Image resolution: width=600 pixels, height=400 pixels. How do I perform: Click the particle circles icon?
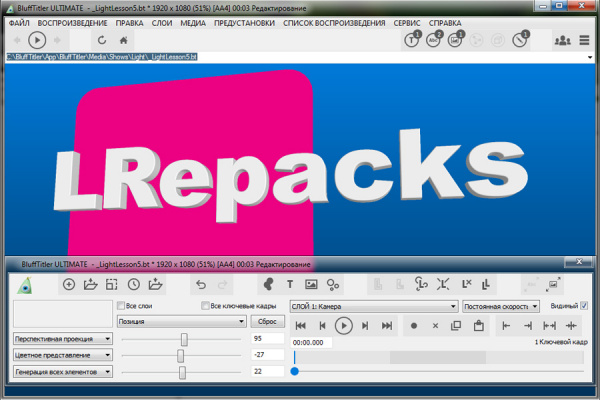[333, 285]
